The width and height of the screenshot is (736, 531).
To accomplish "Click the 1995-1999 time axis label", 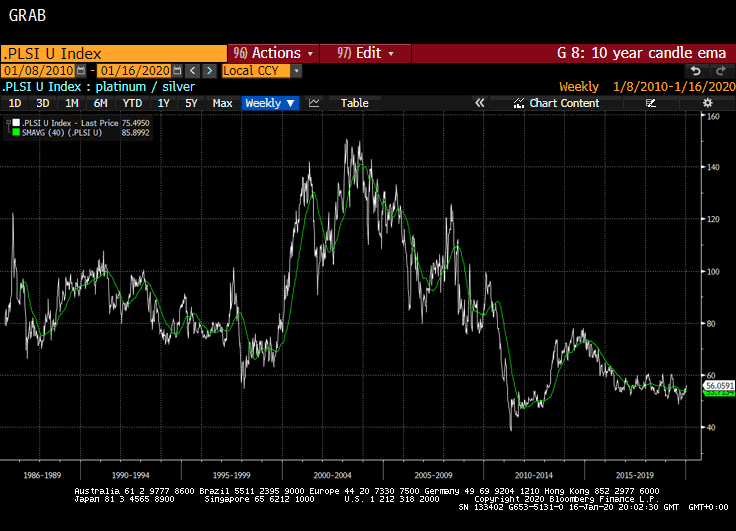I will point(231,476).
